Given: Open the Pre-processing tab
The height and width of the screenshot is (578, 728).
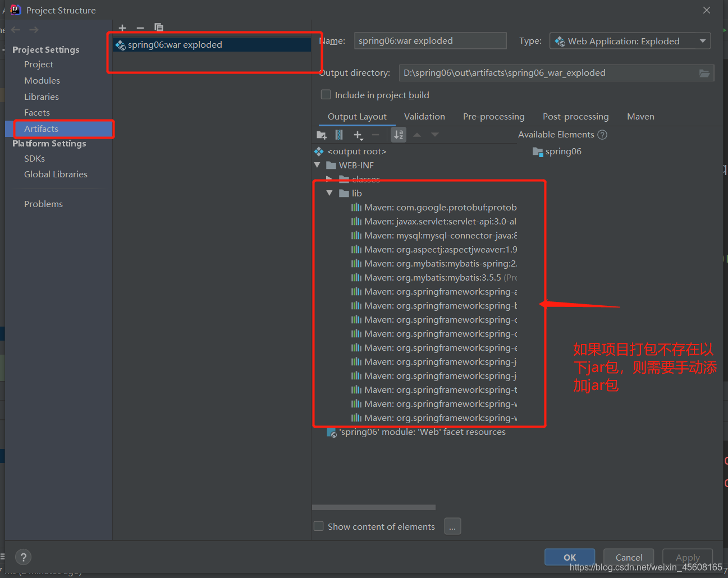Looking at the screenshot, I should 494,117.
